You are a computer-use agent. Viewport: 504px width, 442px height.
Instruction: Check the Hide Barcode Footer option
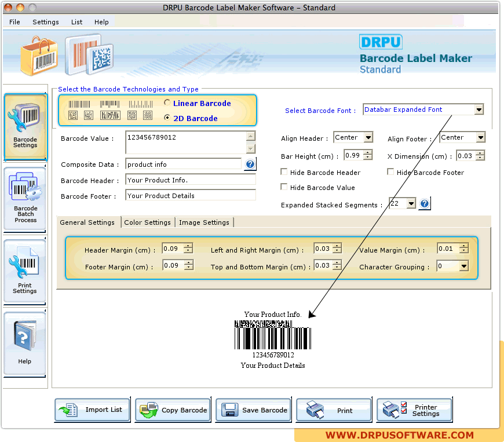click(390, 172)
